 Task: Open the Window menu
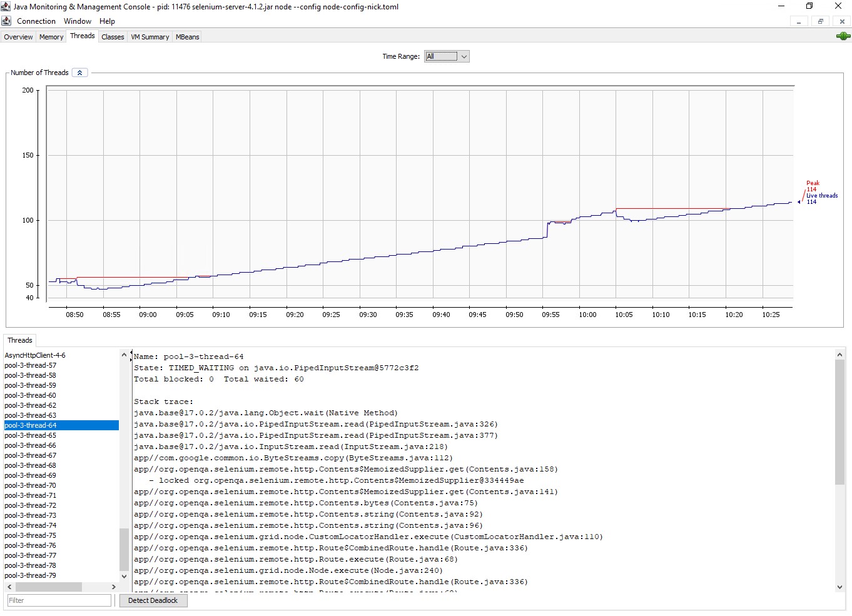pyautogui.click(x=77, y=21)
